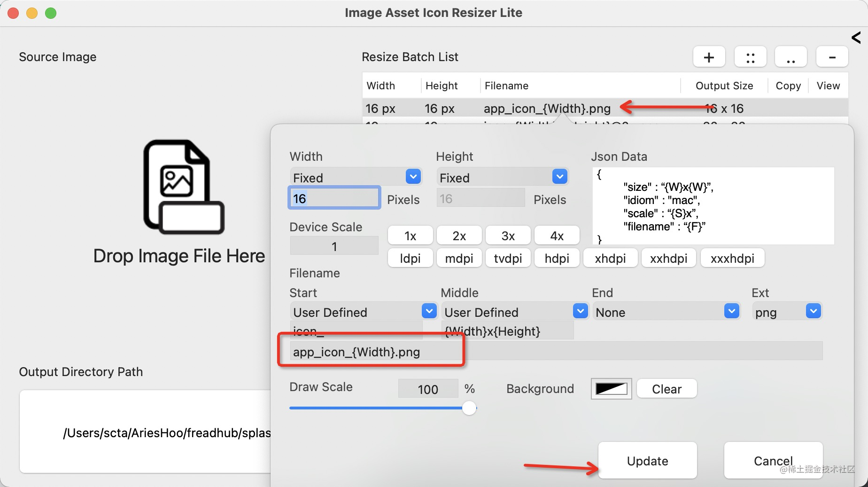Image resolution: width=868 pixels, height=487 pixels.
Task: Open the filename End None dropdown
Action: coord(666,312)
